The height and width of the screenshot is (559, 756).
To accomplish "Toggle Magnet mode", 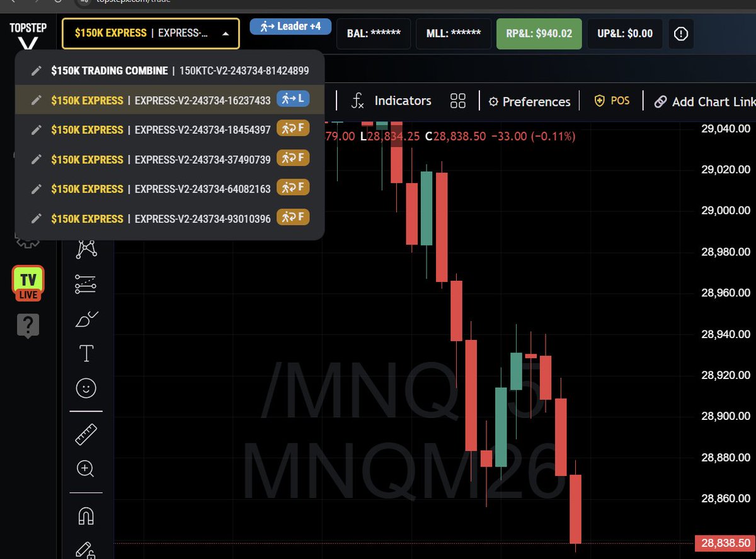I will click(86, 517).
